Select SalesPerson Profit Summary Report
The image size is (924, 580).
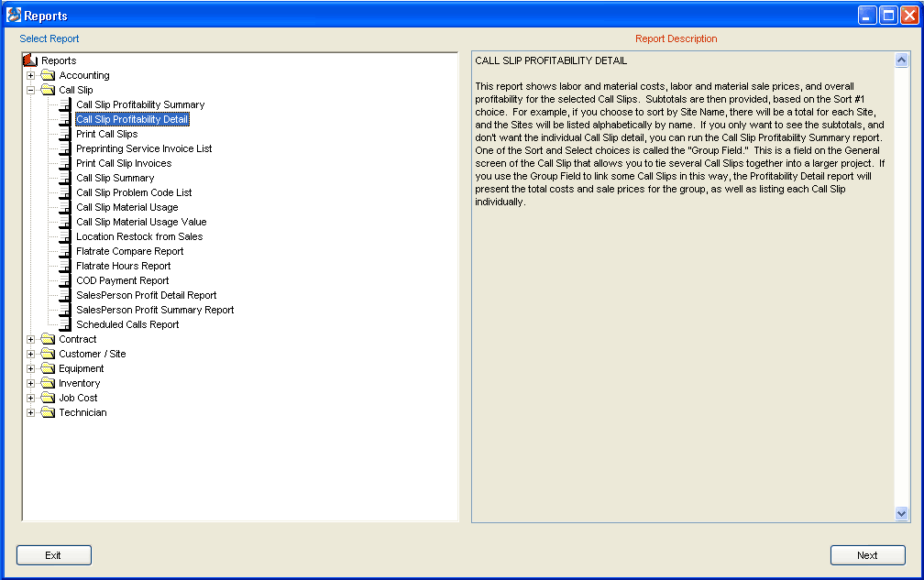[155, 311]
